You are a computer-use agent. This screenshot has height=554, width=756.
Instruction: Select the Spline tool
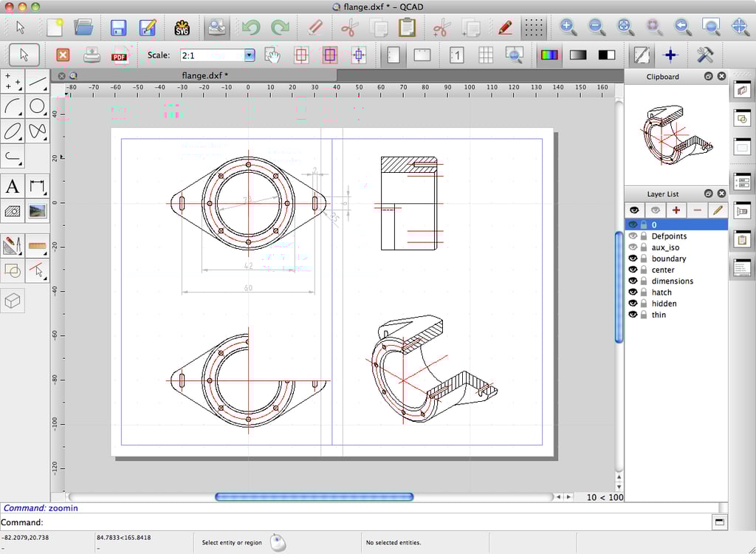38,131
